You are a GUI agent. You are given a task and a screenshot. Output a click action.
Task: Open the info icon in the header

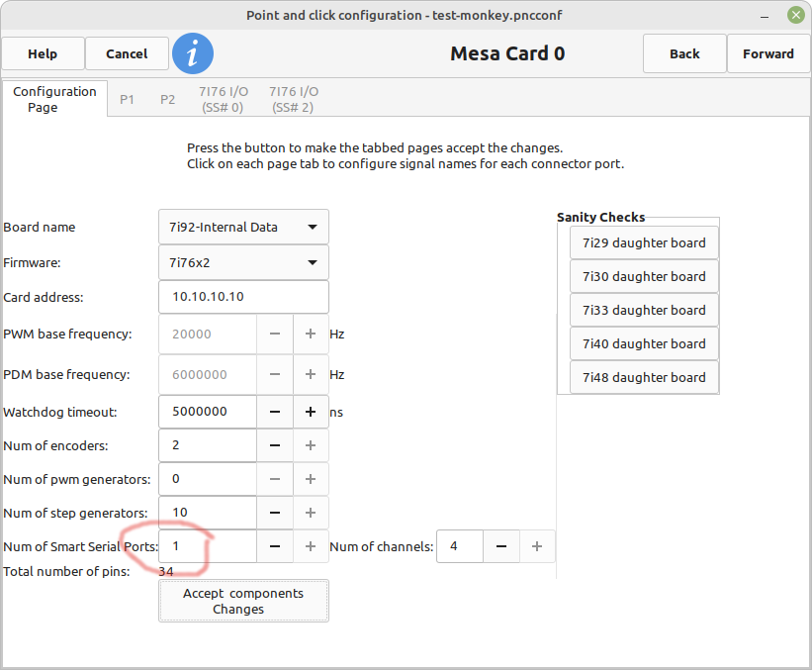(193, 53)
